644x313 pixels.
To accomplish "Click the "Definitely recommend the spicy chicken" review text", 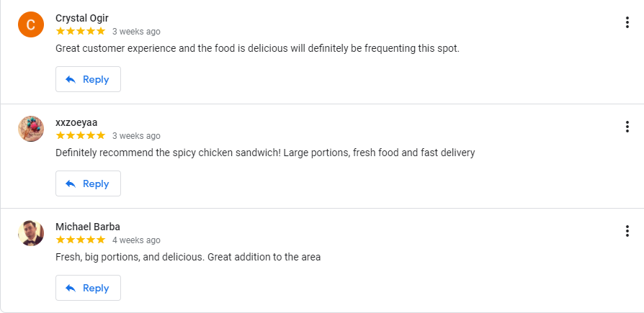I will click(x=265, y=153).
